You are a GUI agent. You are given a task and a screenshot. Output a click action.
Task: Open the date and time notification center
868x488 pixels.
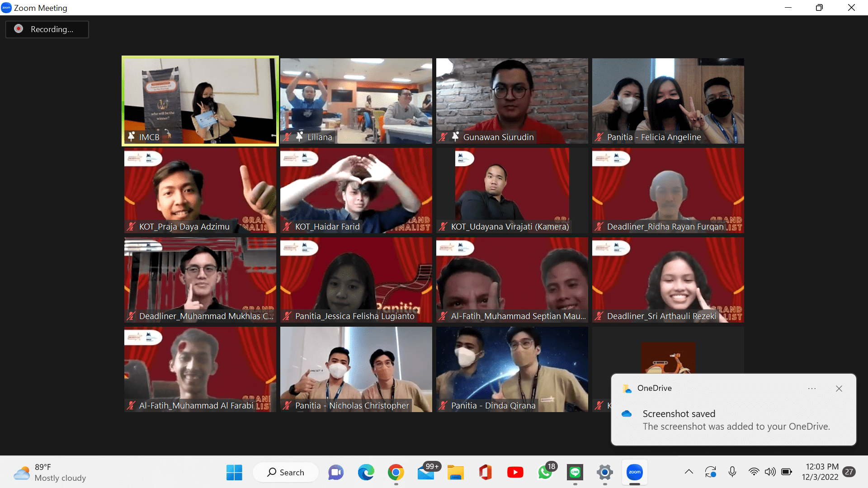pos(821,472)
